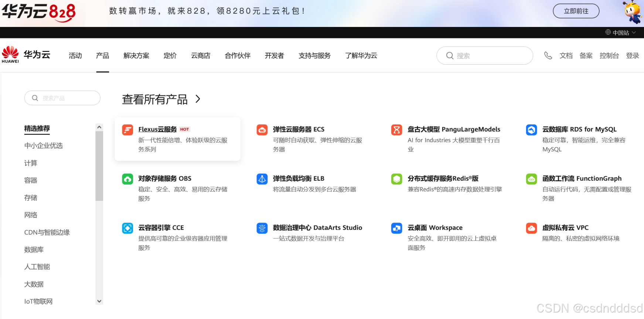The height and width of the screenshot is (319, 644).
Task: Click the magnifier icon in 搜索产品 box
Action: click(35, 98)
